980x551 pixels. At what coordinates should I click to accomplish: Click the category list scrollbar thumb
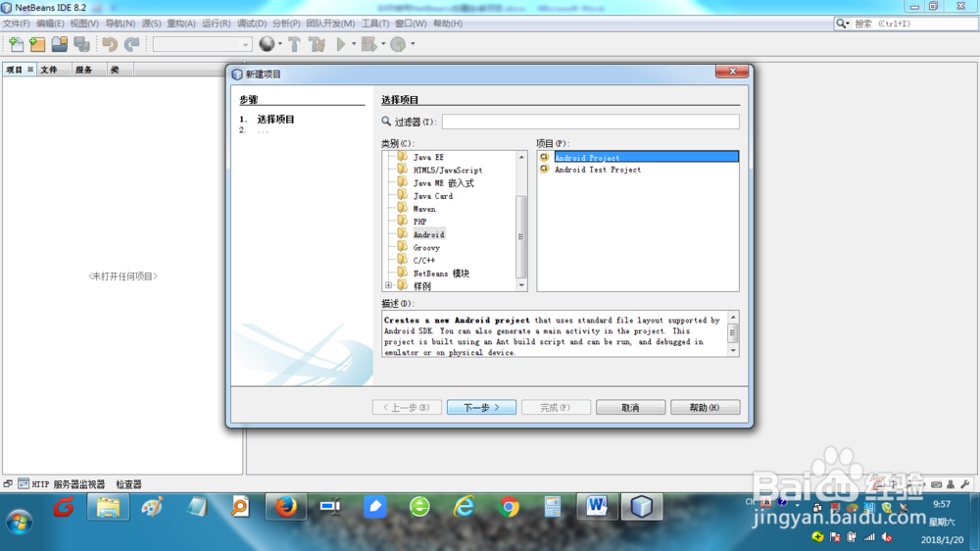[x=521, y=236]
